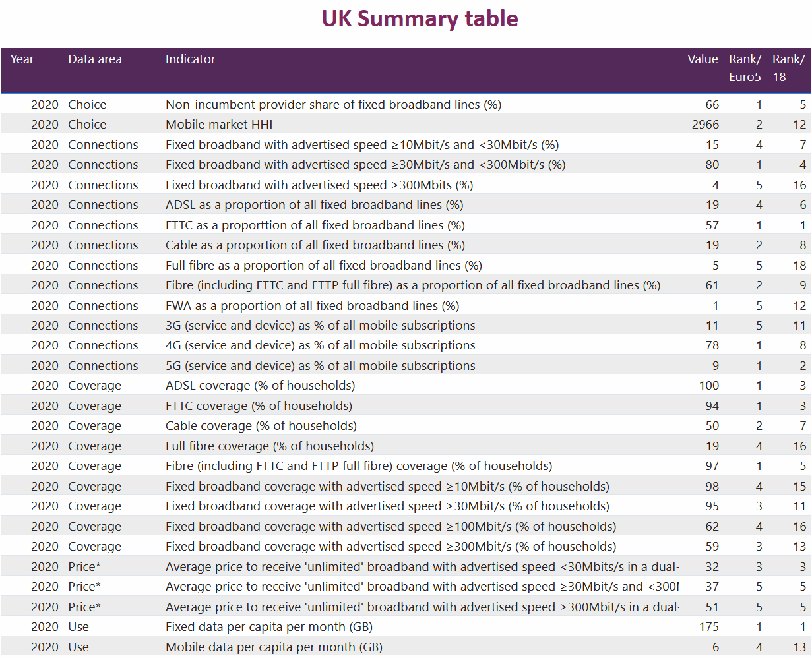Select the 5G mobile subscriptions indicator cell
812x658 pixels.
[x=320, y=366]
